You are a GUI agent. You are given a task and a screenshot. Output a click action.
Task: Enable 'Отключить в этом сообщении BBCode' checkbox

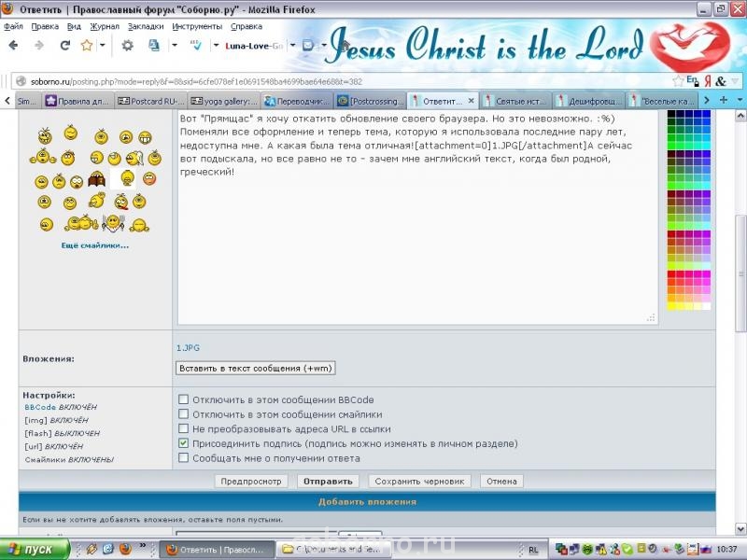coord(184,399)
